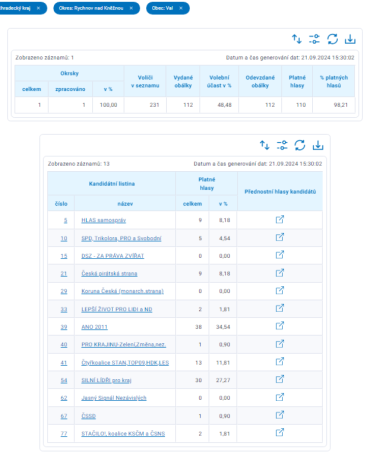The width and height of the screenshot is (370, 458).
Task: Open the Jasný Signál Nezávislých link
Action: (114, 398)
